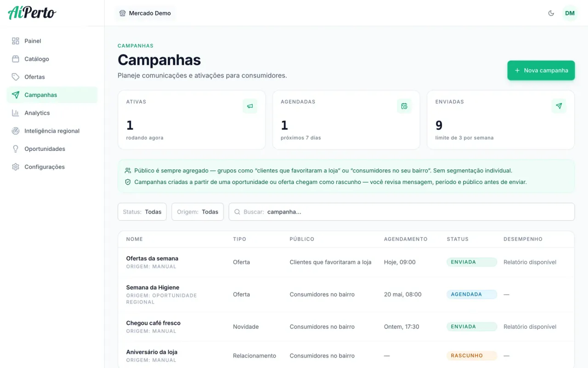Go to Oportunidades
588x368 pixels.
tap(52, 149)
